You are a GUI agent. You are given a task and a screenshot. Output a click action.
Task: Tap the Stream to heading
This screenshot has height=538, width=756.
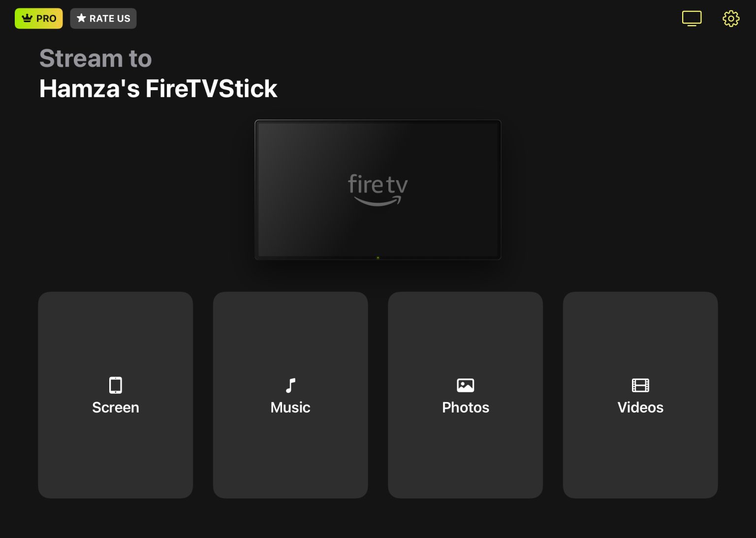point(95,58)
